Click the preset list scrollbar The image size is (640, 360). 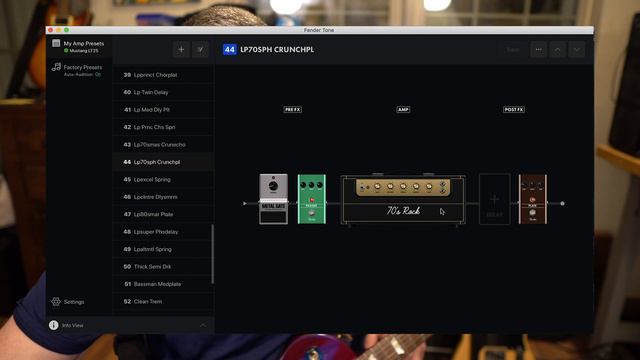[213, 254]
